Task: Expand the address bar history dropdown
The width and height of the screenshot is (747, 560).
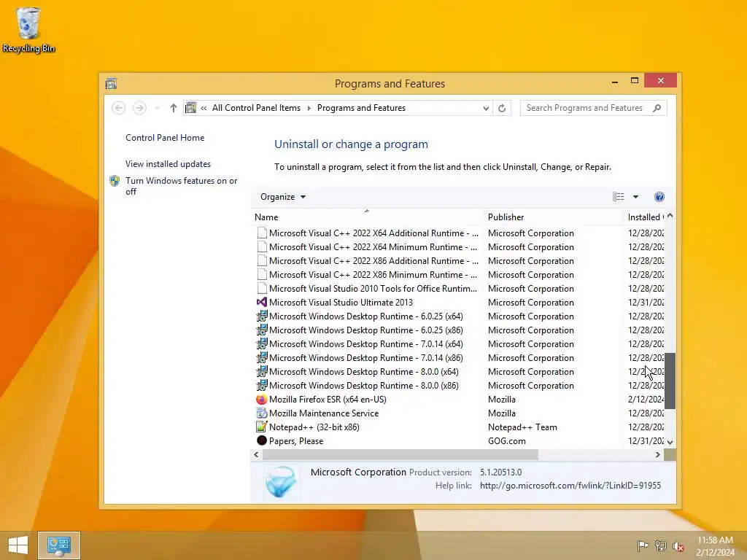Action: [485, 108]
